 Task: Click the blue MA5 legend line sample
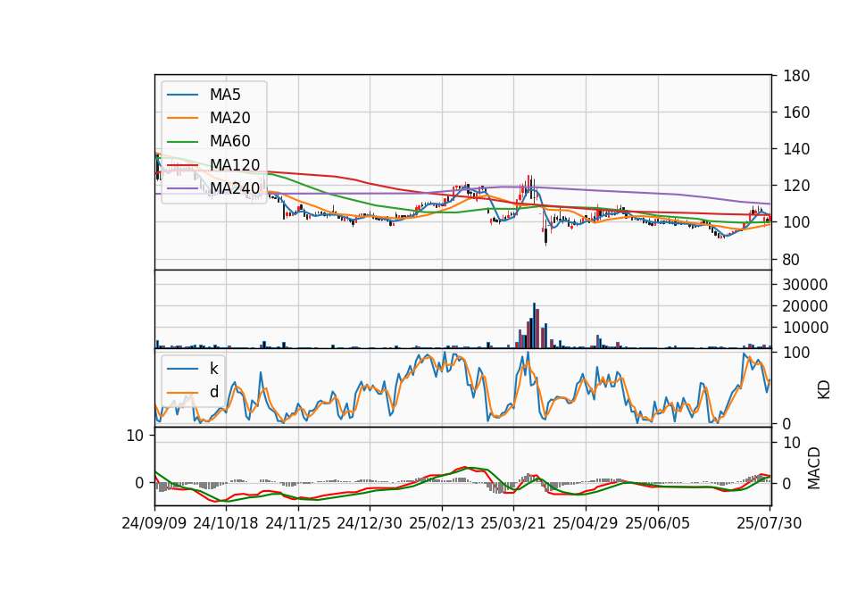[x=182, y=95]
